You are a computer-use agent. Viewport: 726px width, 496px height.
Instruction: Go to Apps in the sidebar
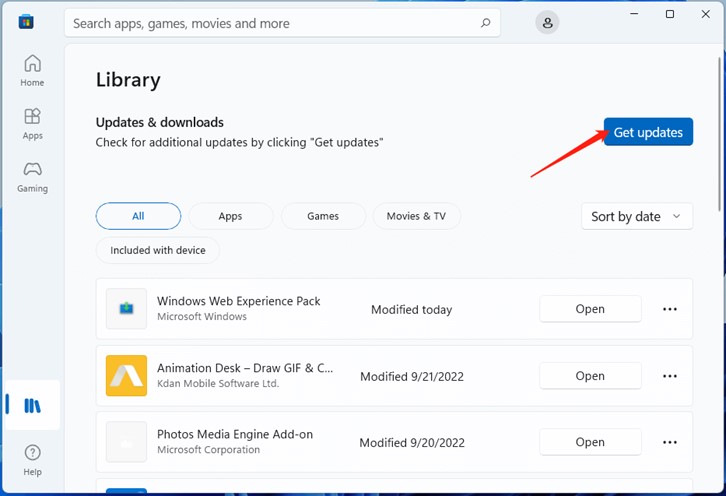tap(32, 124)
